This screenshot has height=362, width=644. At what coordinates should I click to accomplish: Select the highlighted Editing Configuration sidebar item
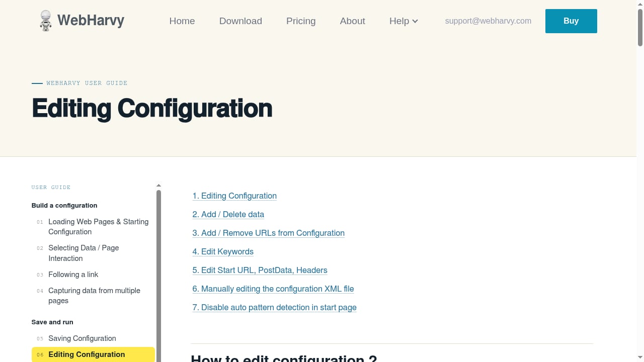coord(93,354)
